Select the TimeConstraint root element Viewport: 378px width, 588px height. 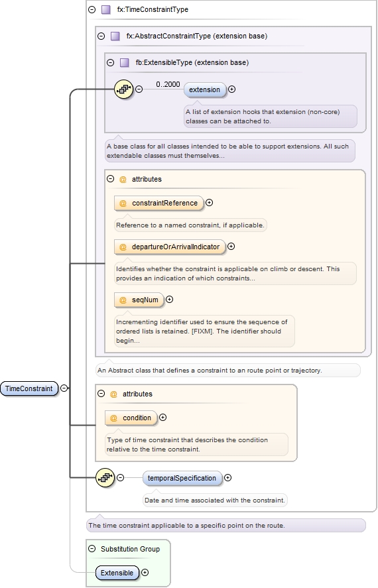pyautogui.click(x=29, y=388)
